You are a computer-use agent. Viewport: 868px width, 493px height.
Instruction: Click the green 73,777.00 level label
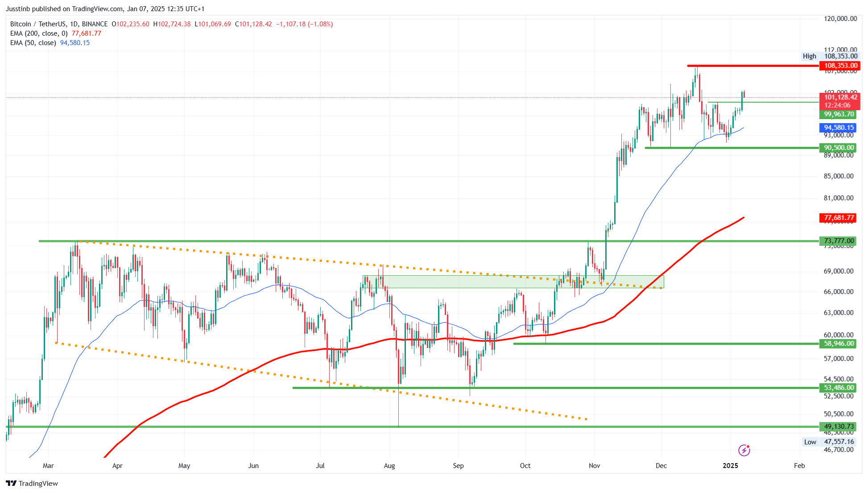pyautogui.click(x=838, y=241)
